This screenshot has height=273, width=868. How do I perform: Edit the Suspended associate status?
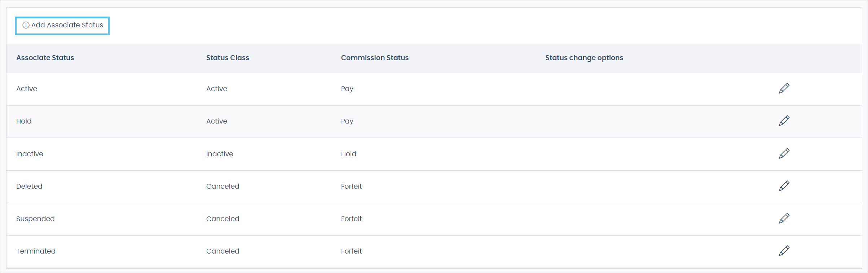(x=784, y=218)
